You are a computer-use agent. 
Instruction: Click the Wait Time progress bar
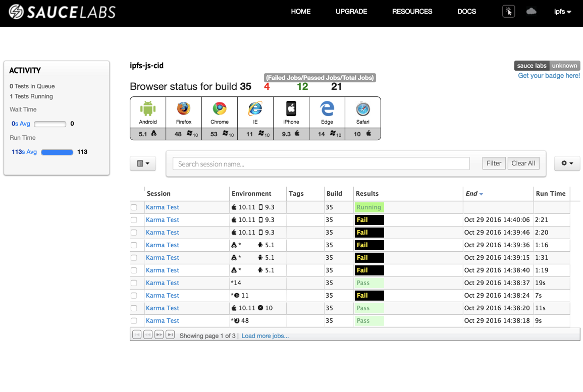click(50, 124)
